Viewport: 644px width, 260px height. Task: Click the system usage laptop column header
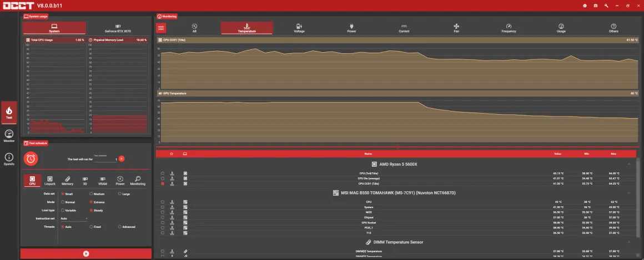click(x=185, y=154)
